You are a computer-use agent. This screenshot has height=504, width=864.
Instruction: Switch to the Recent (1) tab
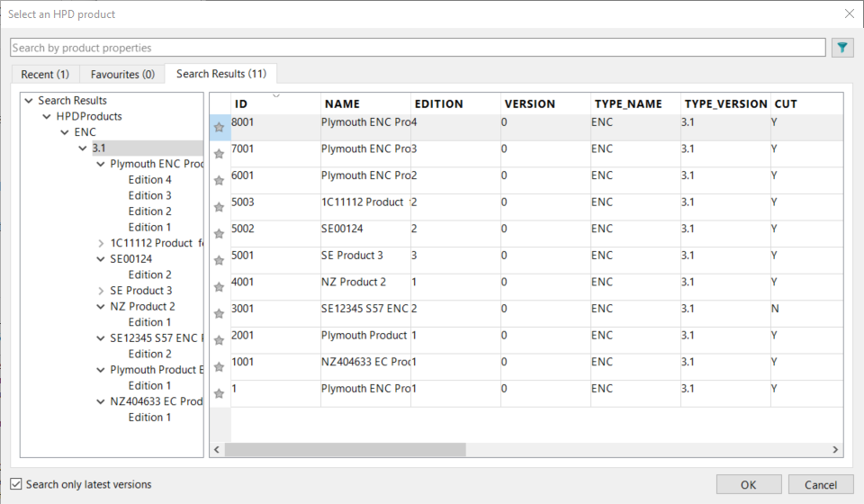tap(45, 74)
